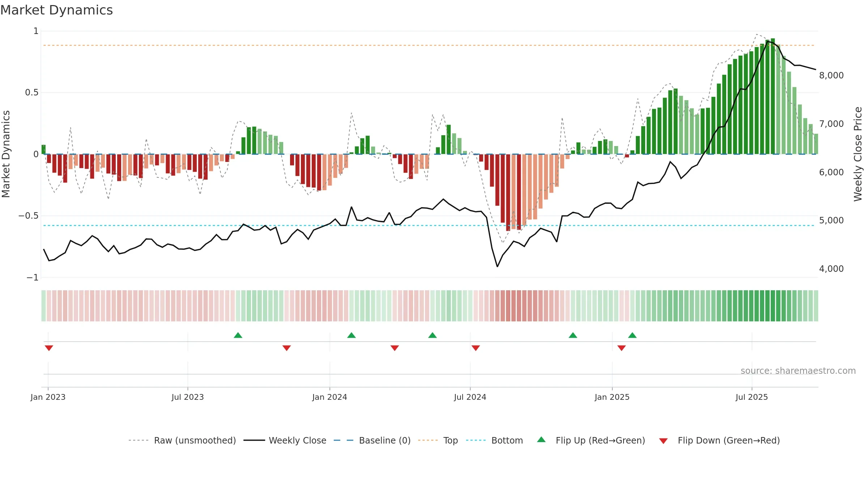Click the 1 tick label on left axis
The height and width of the screenshot is (488, 868).
pos(36,31)
